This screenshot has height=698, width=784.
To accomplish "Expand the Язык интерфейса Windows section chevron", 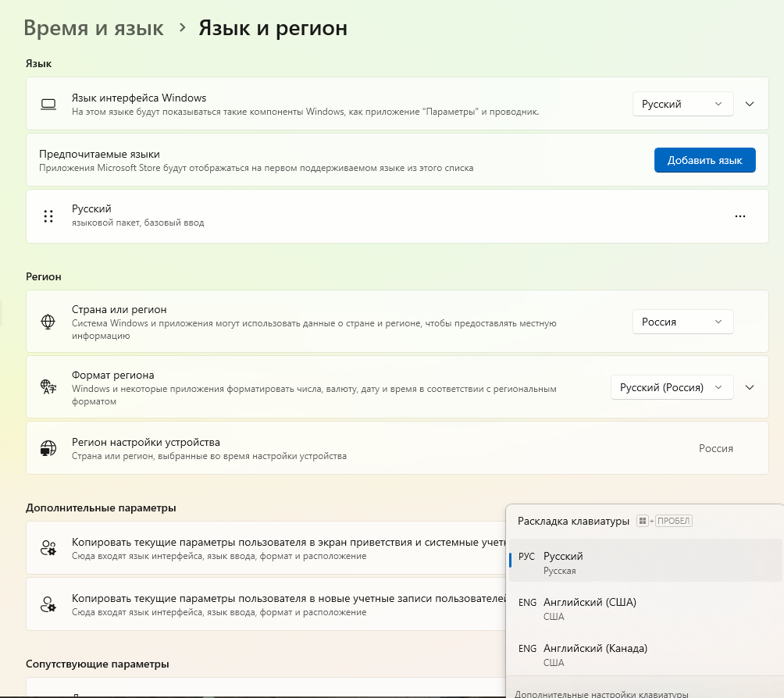I will pos(750,104).
